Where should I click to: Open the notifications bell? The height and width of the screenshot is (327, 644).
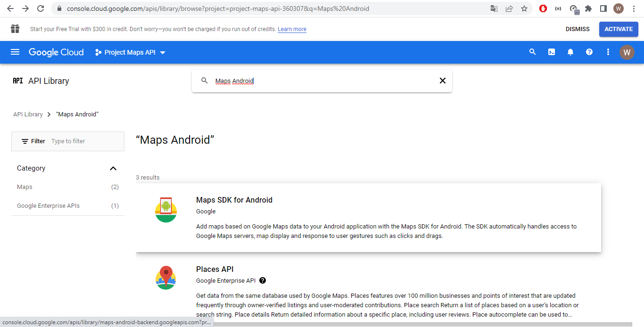pos(570,52)
